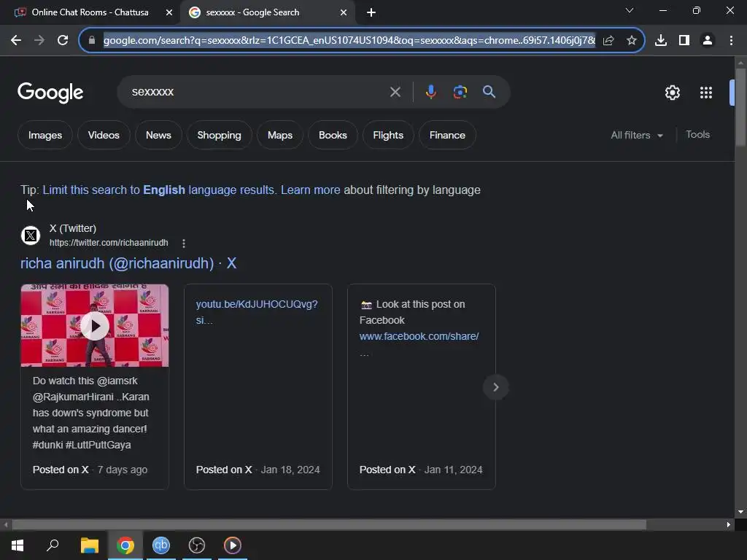Screen dimensions: 747x560
Task: Open taskbar search
Action: tap(53, 545)
